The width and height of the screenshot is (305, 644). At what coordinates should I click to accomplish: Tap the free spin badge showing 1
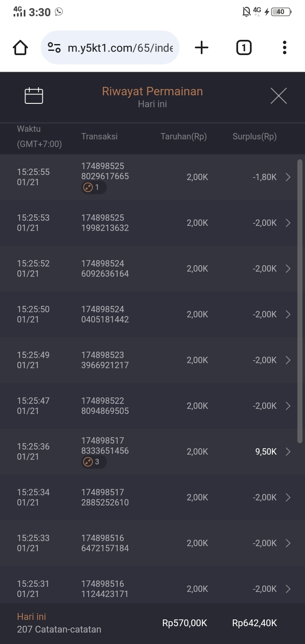pyautogui.click(x=94, y=187)
